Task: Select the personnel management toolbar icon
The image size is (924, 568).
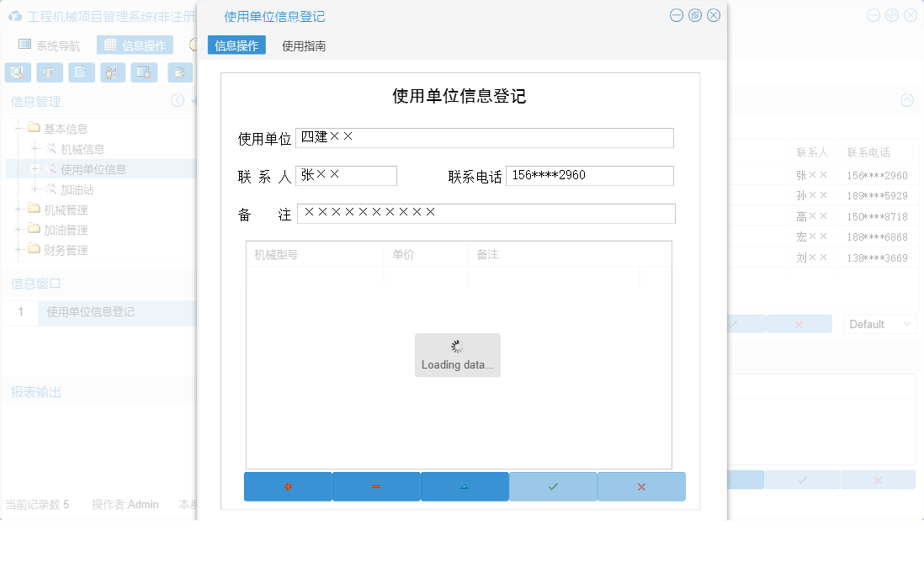Action: click(112, 72)
